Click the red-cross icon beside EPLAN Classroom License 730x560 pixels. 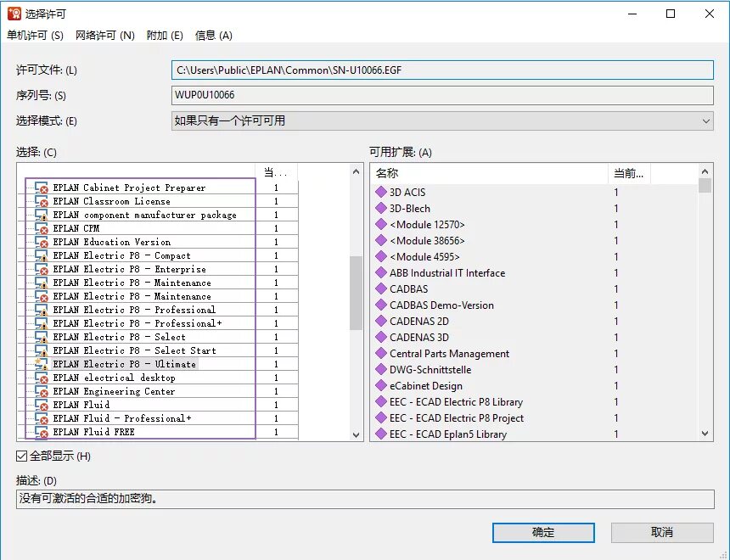click(42, 201)
